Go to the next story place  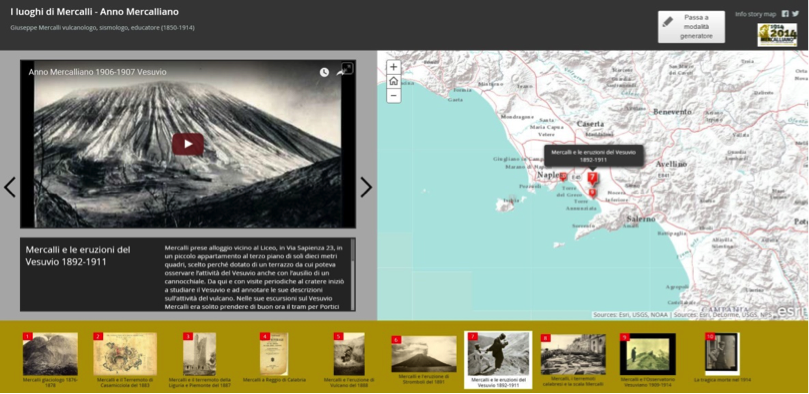point(366,187)
